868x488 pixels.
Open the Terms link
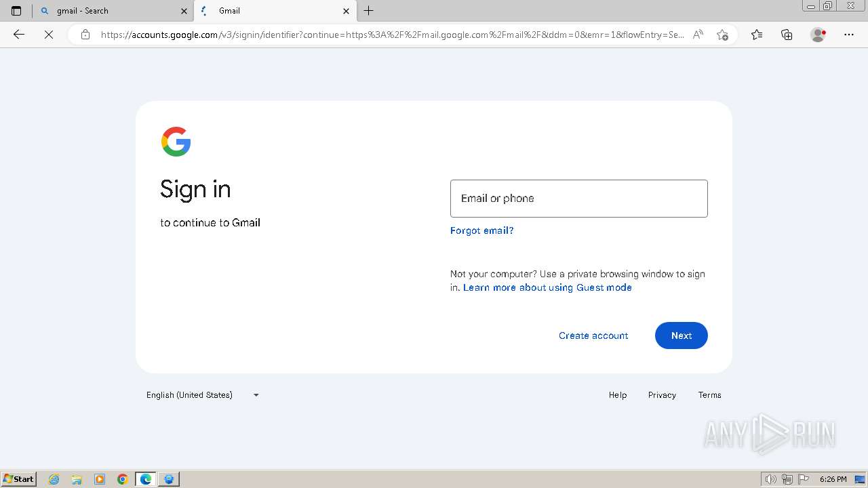[710, 395]
